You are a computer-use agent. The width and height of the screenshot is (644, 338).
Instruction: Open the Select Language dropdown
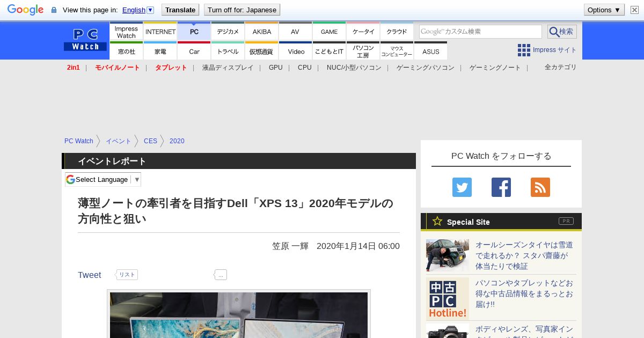[103, 179]
